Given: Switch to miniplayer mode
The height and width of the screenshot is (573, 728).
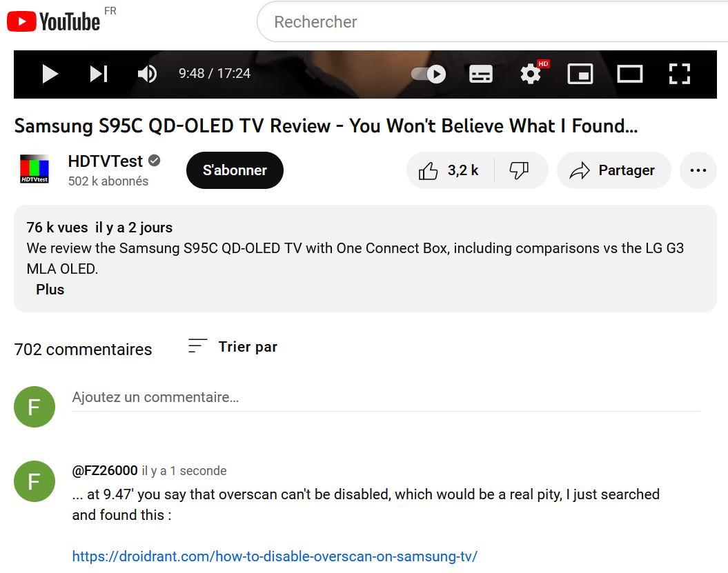Looking at the screenshot, I should pyautogui.click(x=580, y=74).
